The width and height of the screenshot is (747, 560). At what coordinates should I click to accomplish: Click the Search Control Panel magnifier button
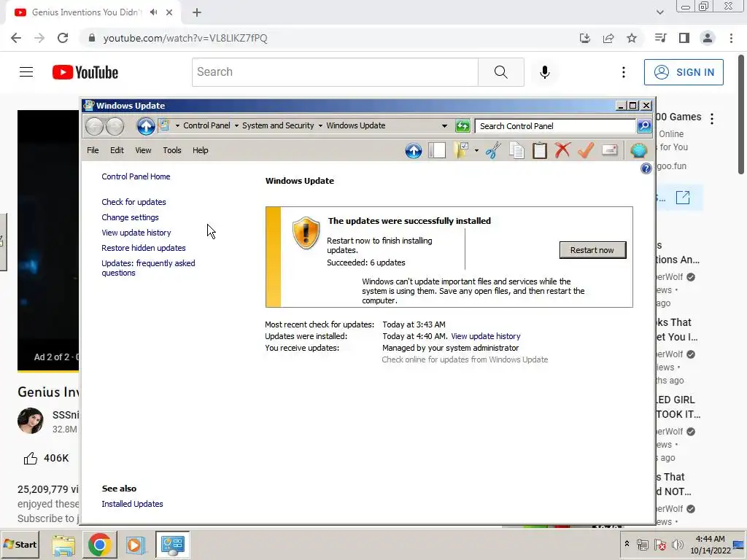[x=644, y=125]
